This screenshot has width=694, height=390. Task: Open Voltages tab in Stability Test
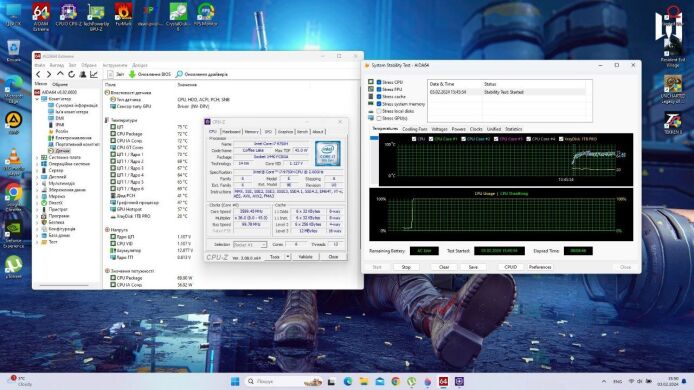pyautogui.click(x=439, y=129)
